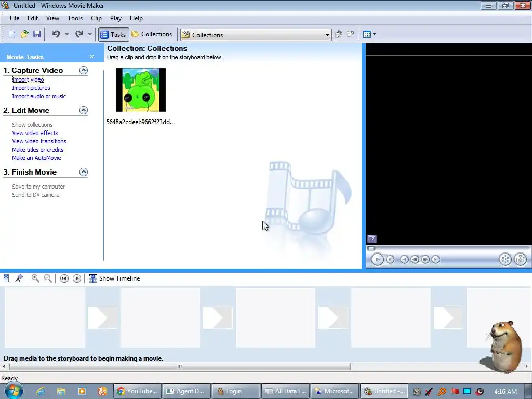
Task: Open the redo history dropdown arrow
Action: click(x=90, y=34)
